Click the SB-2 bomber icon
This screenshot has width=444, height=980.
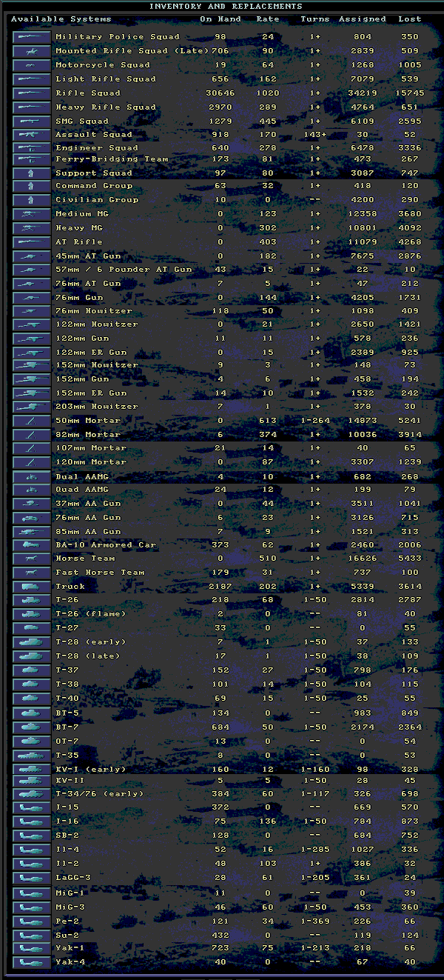click(x=32, y=836)
